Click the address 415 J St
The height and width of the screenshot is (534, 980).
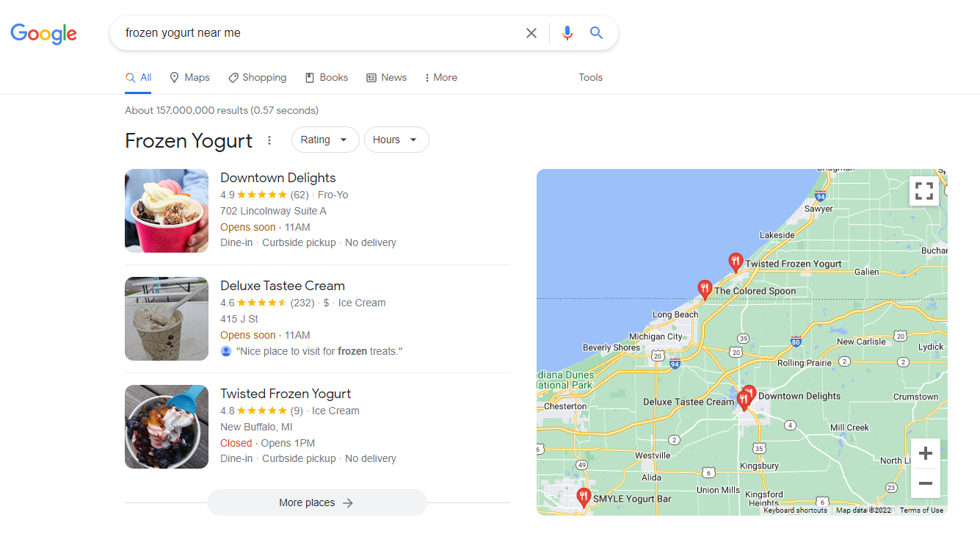(239, 319)
